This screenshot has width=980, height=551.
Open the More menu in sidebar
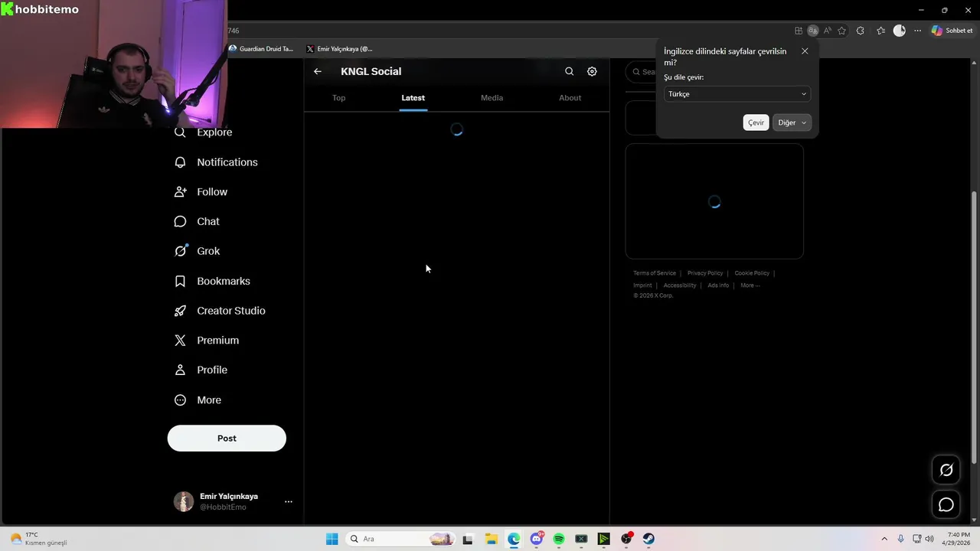point(198,400)
